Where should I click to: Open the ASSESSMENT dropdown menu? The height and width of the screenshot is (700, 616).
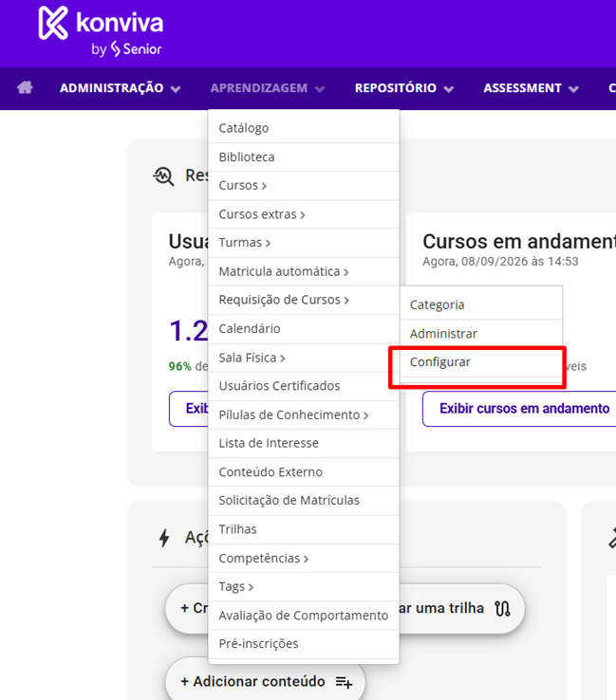click(531, 88)
